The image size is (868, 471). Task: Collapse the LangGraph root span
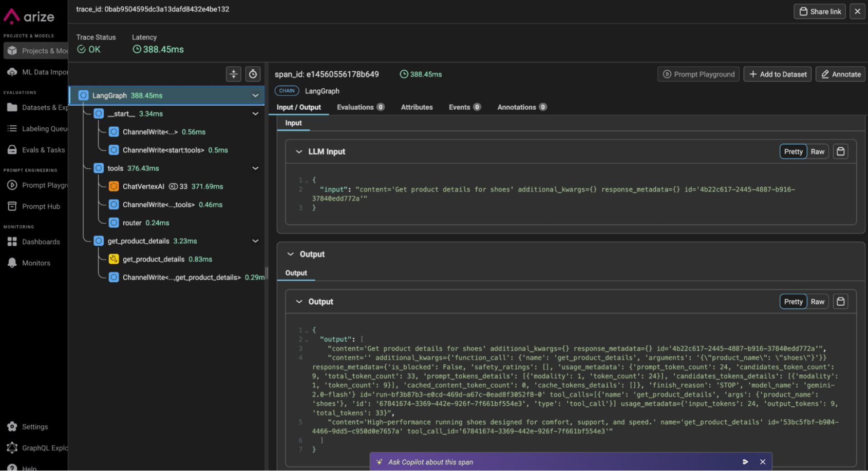click(255, 95)
